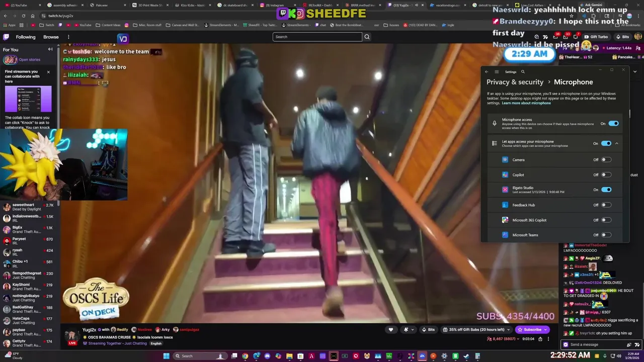Click the Gift Turbo button

coord(596,37)
